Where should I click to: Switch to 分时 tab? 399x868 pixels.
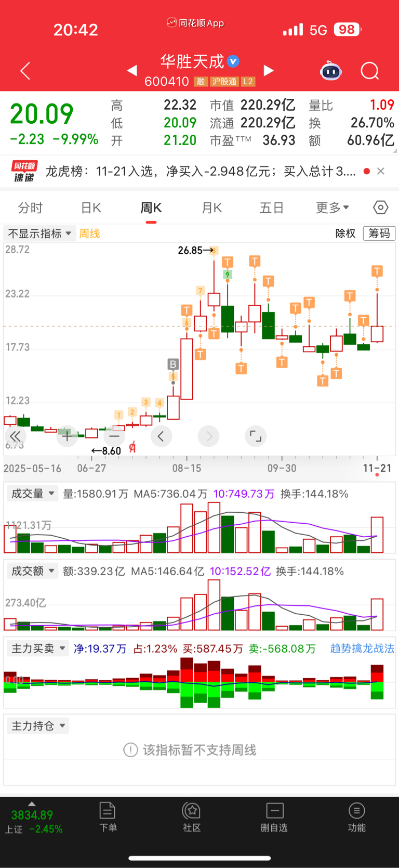[30, 208]
